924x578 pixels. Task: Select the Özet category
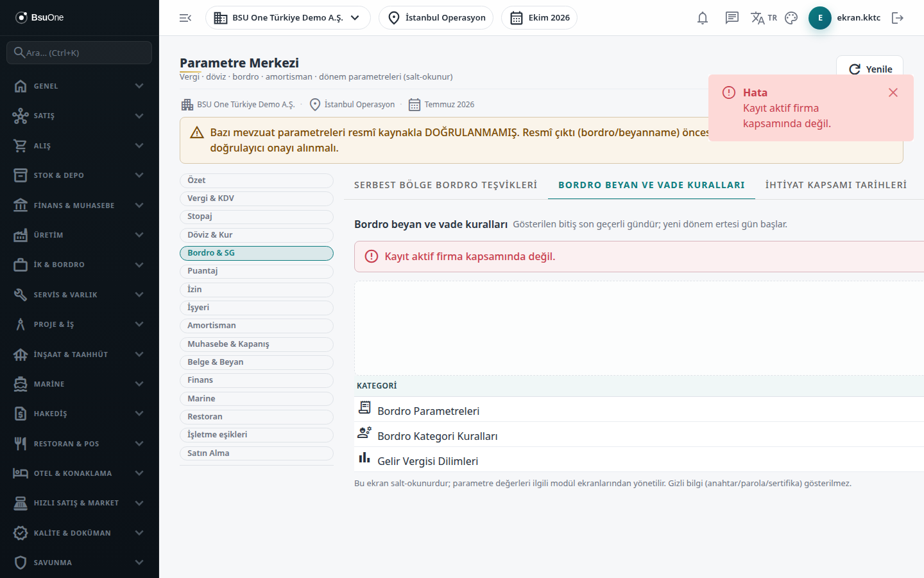coord(257,180)
